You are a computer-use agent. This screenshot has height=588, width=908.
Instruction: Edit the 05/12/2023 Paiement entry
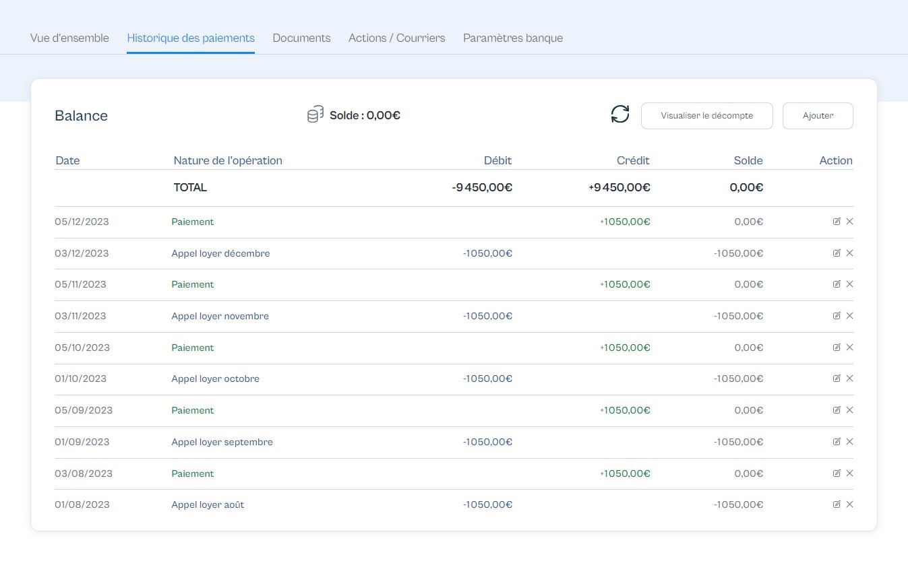(837, 221)
